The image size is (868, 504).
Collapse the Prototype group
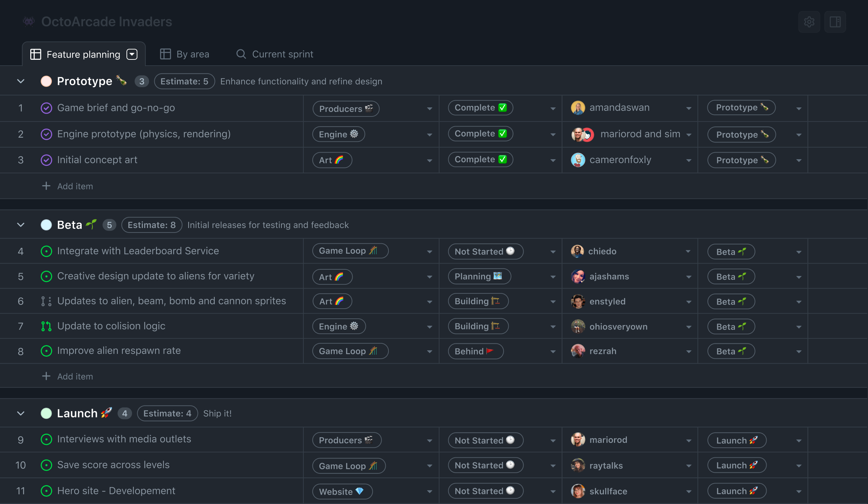[x=21, y=81]
